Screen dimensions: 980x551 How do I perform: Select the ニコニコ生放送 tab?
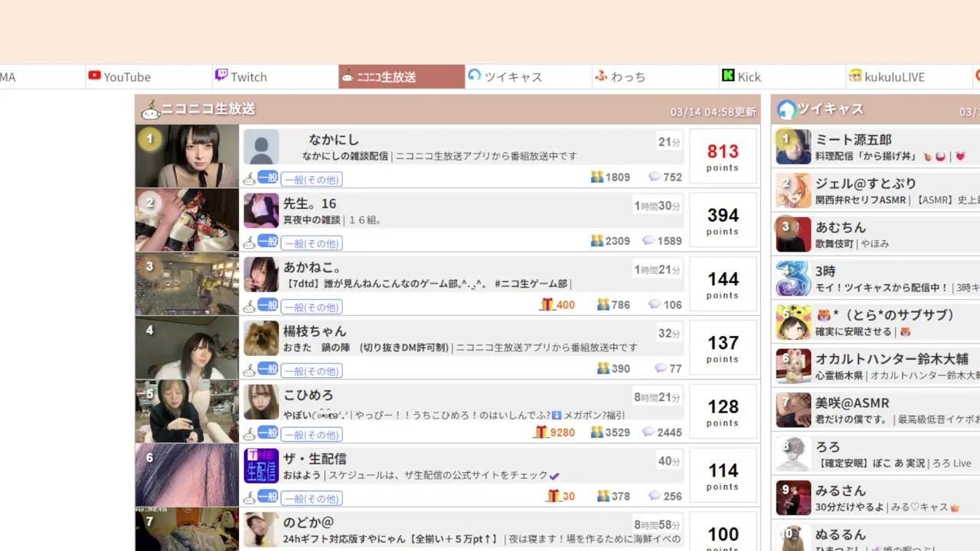[402, 77]
